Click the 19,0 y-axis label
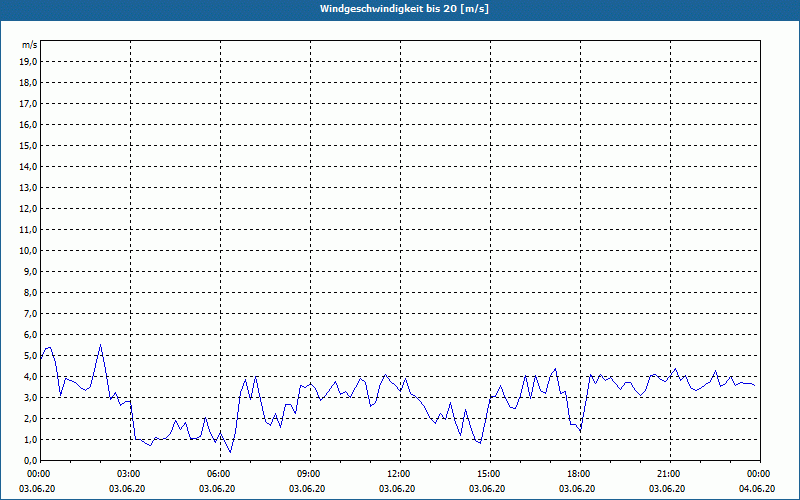The image size is (800, 500). click(28, 62)
